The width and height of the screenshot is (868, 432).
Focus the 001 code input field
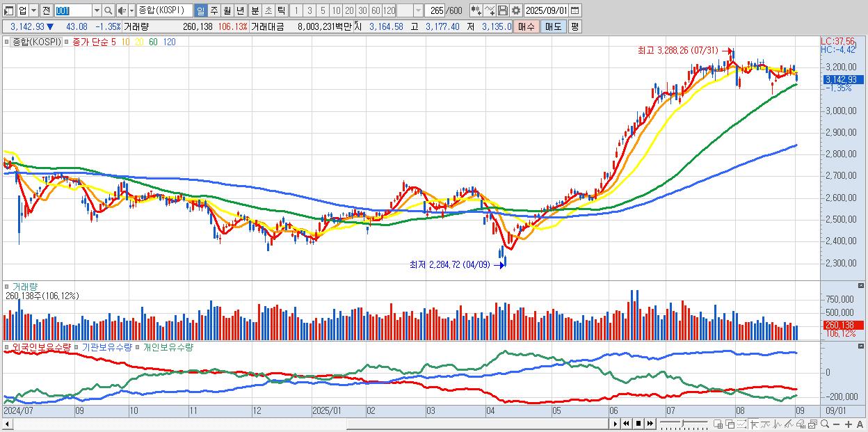(73, 10)
